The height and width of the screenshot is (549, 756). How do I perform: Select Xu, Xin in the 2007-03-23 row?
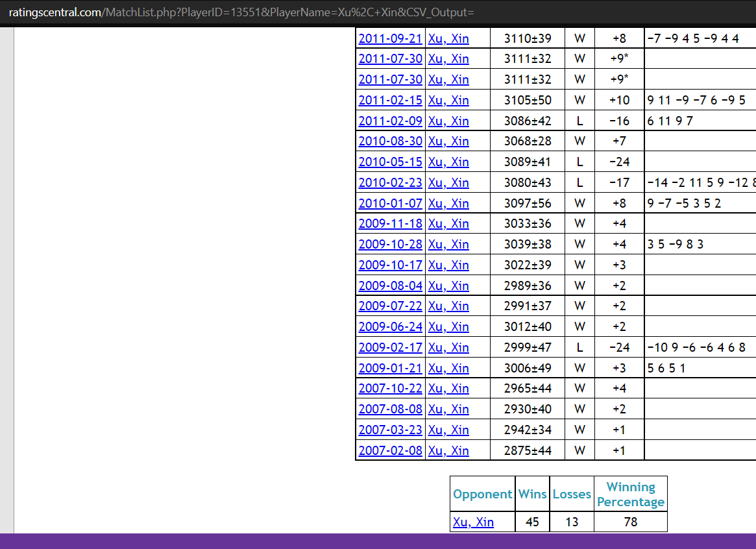click(x=448, y=430)
